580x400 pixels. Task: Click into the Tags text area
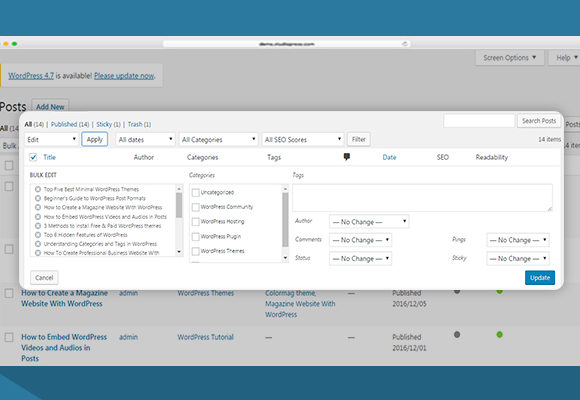coord(422,198)
